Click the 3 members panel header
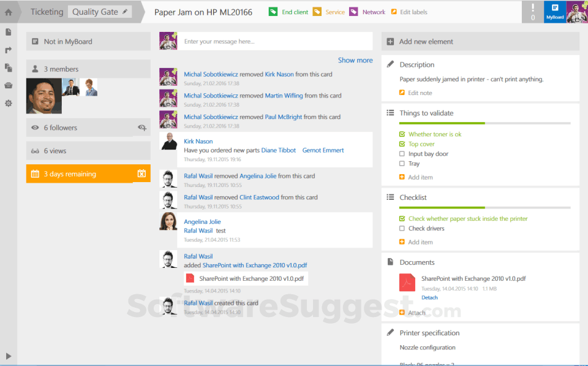 88,69
